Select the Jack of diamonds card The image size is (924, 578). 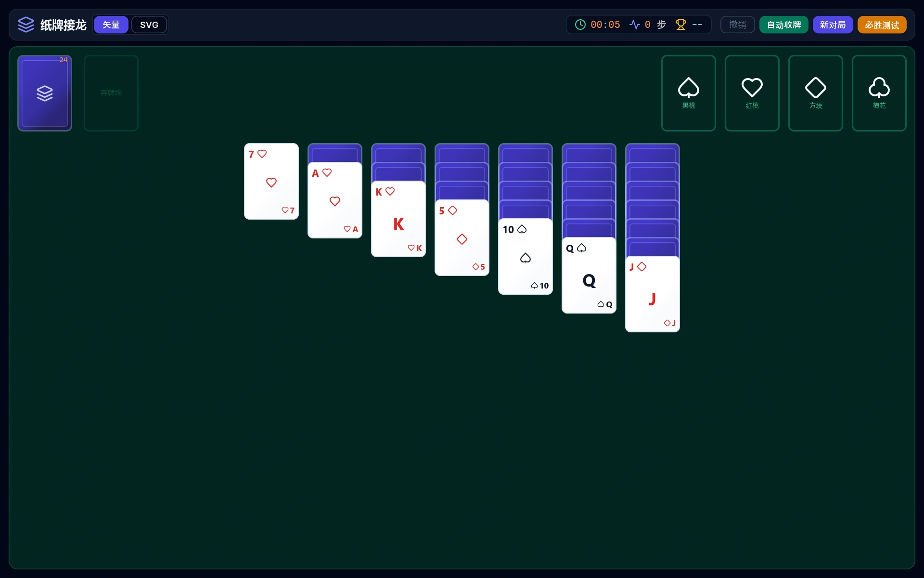[x=653, y=294]
